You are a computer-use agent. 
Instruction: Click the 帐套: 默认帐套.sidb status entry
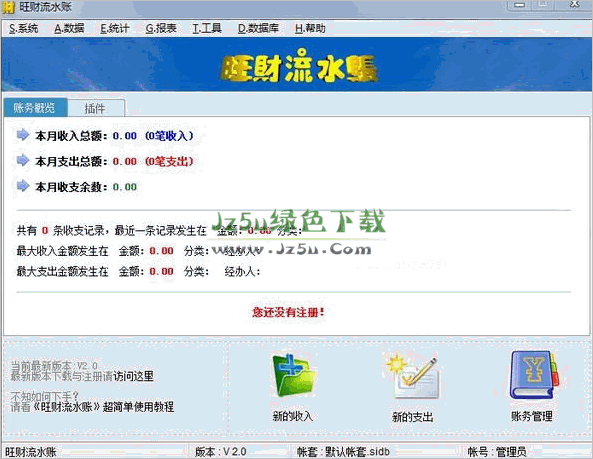click(343, 451)
